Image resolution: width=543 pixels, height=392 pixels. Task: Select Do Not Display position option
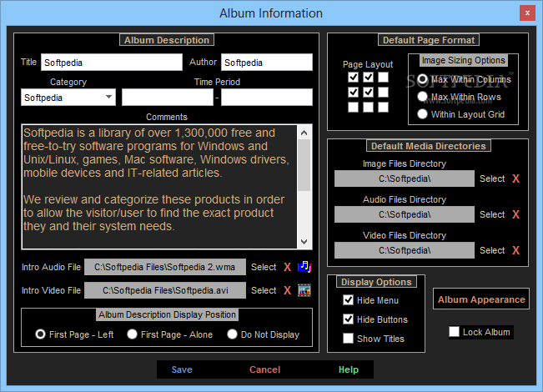click(232, 334)
